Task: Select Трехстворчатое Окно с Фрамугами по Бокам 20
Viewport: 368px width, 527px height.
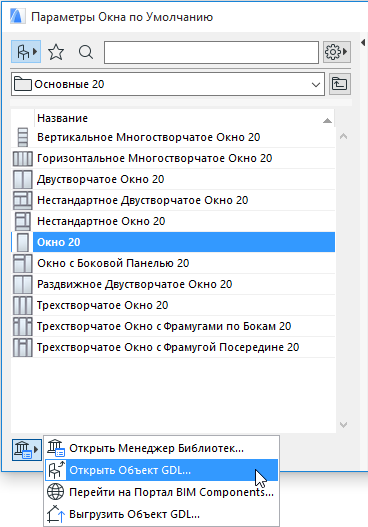Action: pos(173,326)
